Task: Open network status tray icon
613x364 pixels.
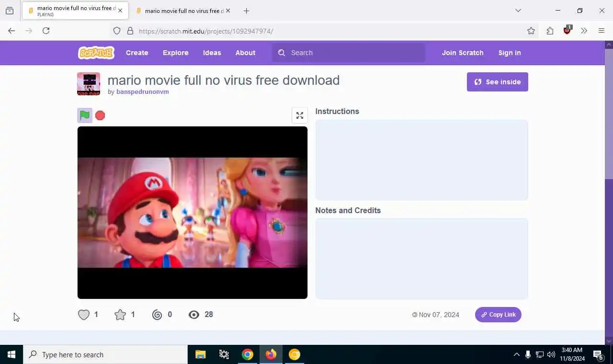Action: click(x=540, y=354)
